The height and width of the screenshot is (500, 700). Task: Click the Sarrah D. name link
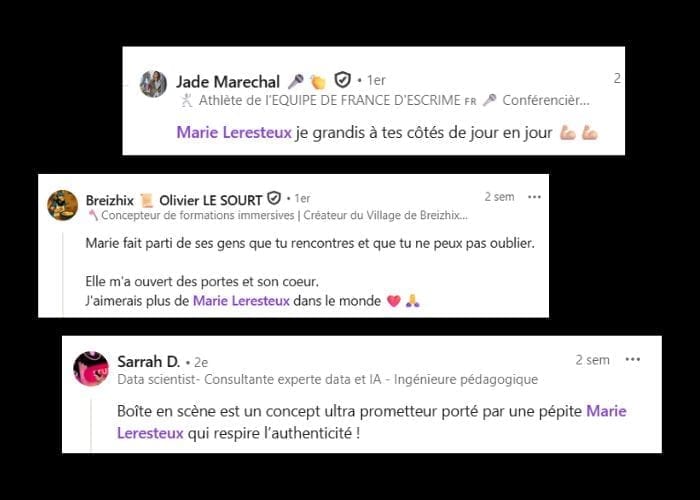[149, 361]
